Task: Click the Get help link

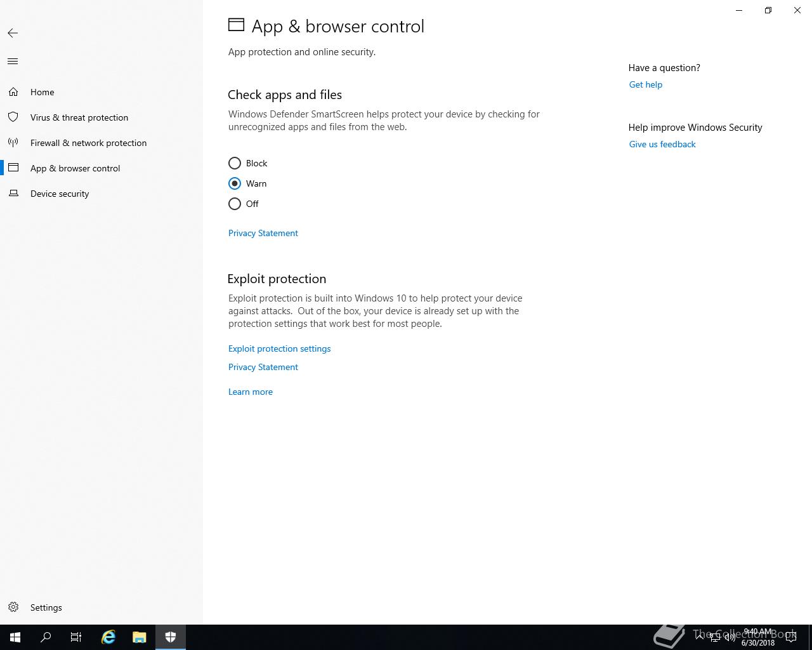Action: (646, 84)
